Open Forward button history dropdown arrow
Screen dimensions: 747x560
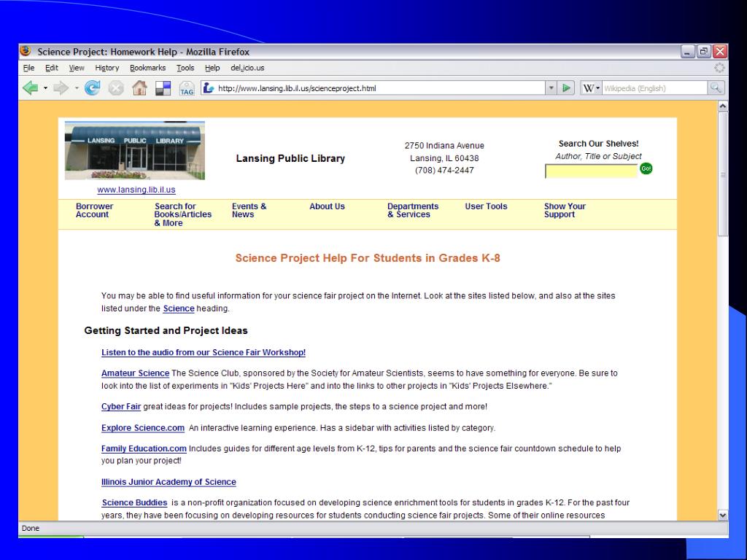click(x=76, y=88)
